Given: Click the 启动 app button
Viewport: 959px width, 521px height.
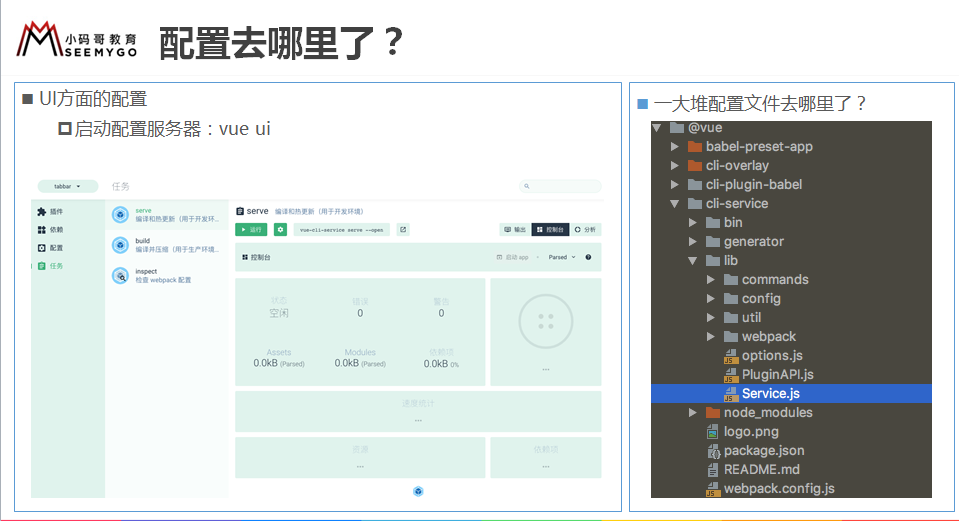Looking at the screenshot, I should [x=513, y=257].
